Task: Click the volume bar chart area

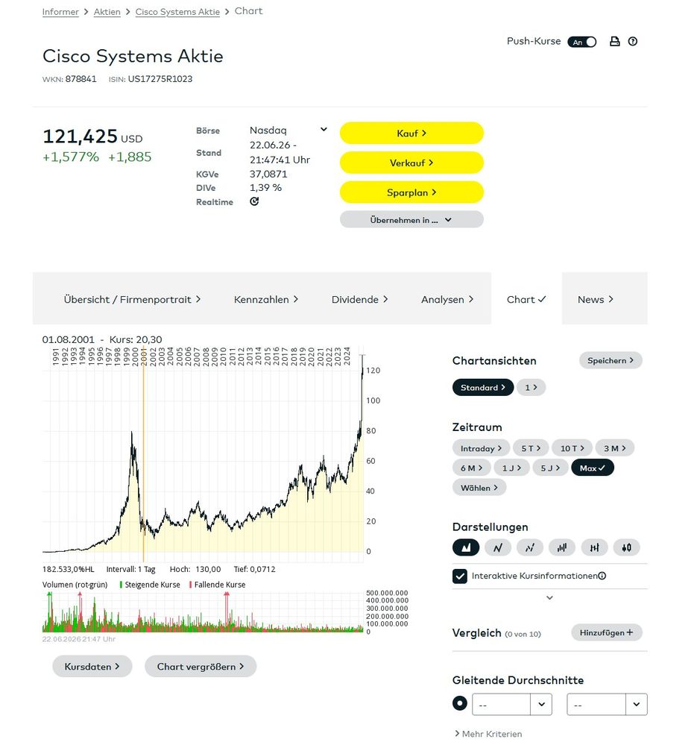Action: coord(203,613)
